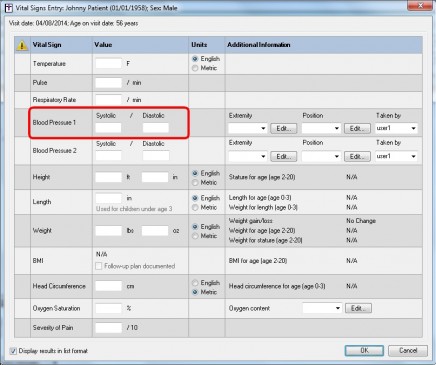The image size is (436, 365).
Task: Select English units for Weight
Action: click(195, 227)
